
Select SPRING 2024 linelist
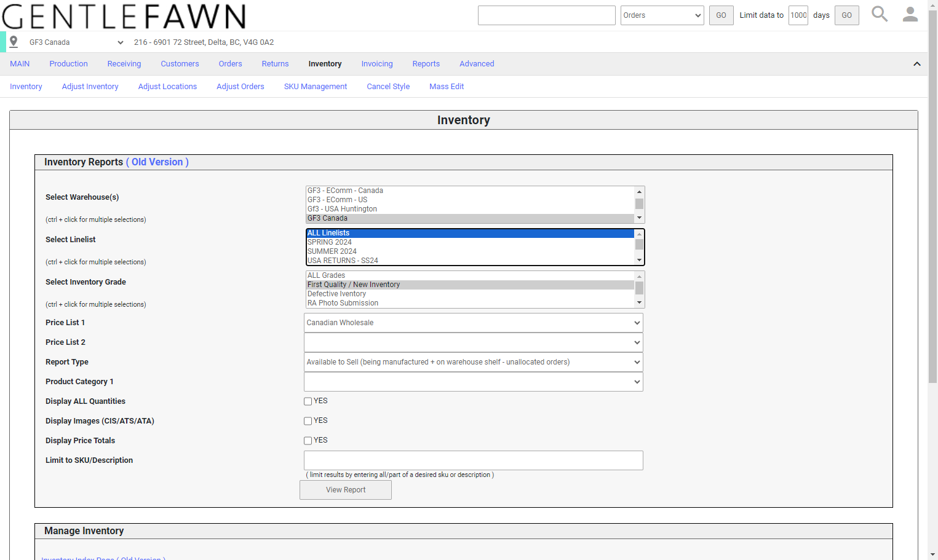470,242
